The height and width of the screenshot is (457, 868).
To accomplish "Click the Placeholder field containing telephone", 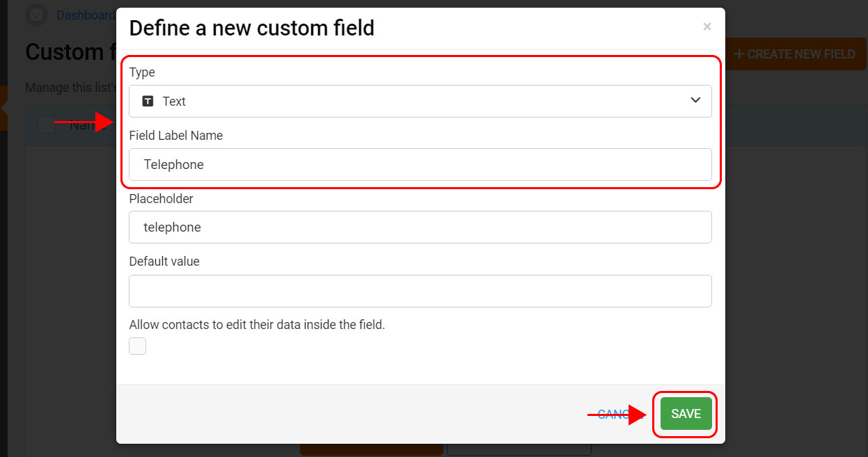I will [x=420, y=227].
